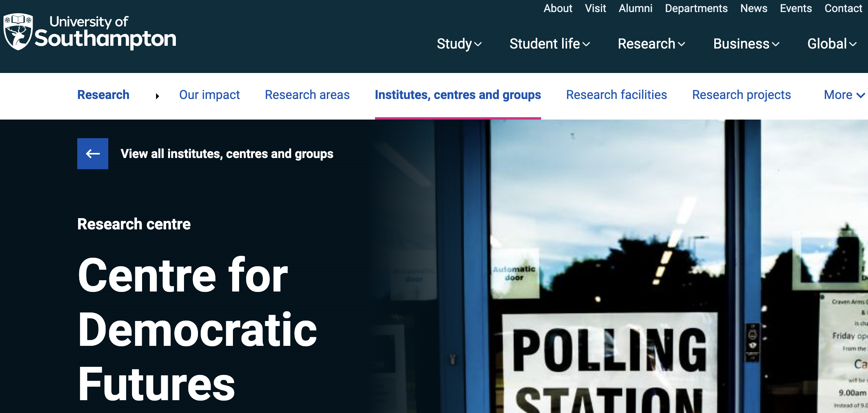
Task: Click the breadcrumb triangle arrow after Research
Action: [157, 96]
